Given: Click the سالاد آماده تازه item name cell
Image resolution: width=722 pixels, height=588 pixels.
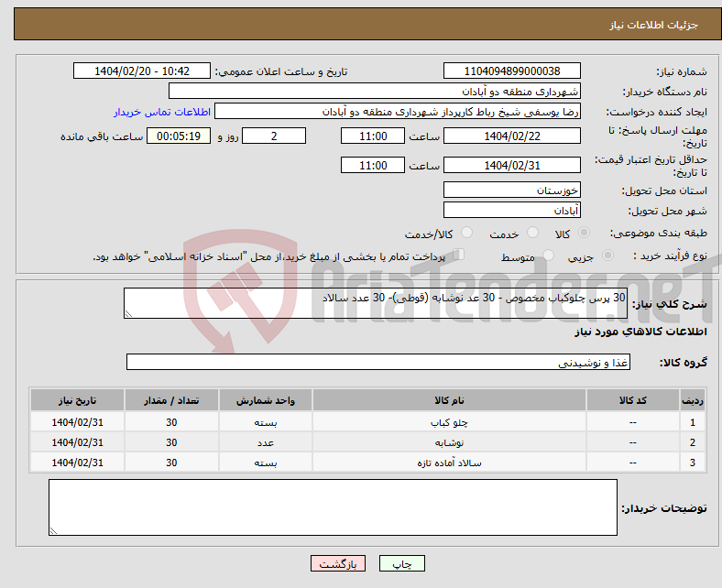Looking at the screenshot, I should pos(449,463).
